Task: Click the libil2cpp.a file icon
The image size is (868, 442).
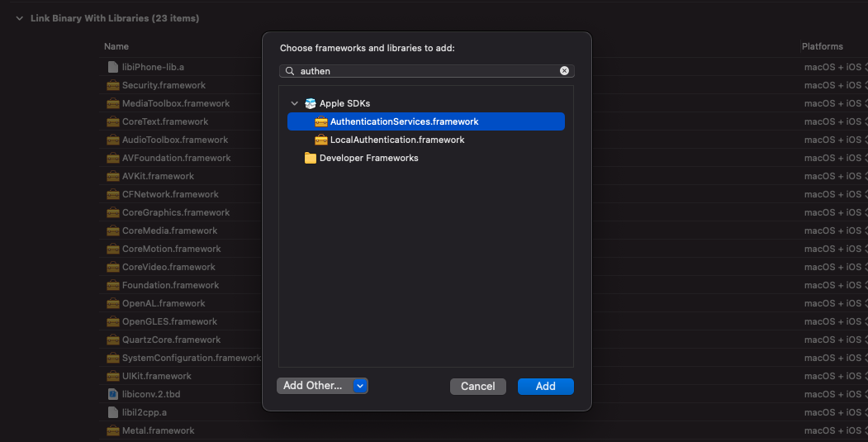Action: click(x=113, y=412)
